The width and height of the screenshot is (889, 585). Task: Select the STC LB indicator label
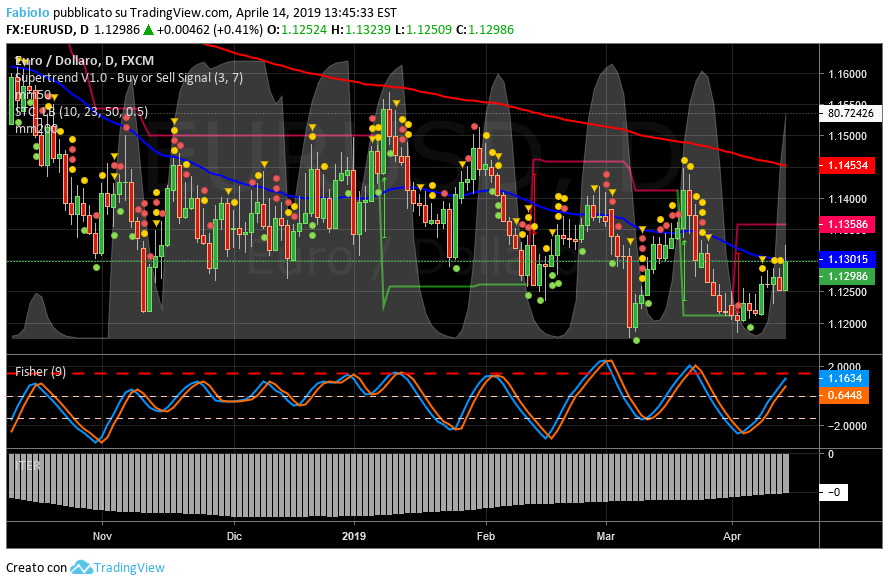80,112
